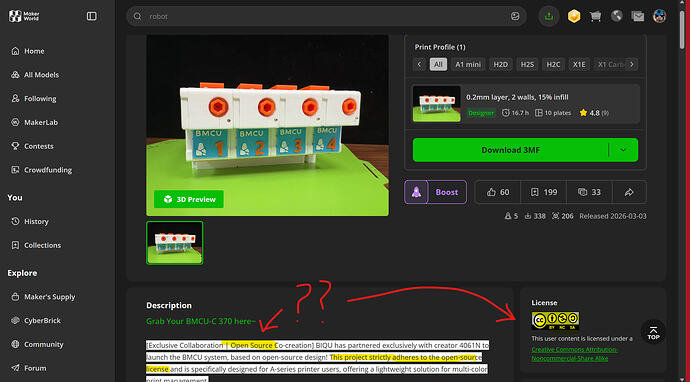
Task: Show next printer filters chevron
Action: 632,64
